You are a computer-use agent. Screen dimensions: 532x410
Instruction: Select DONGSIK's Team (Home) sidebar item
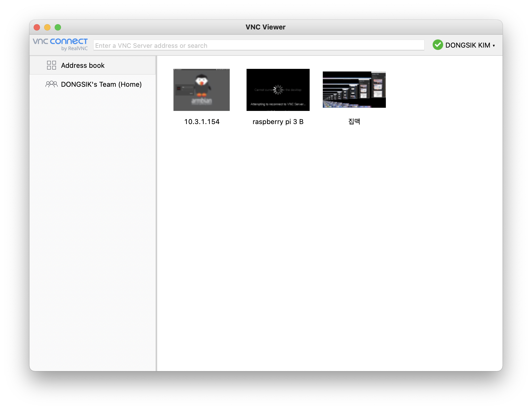click(x=101, y=84)
